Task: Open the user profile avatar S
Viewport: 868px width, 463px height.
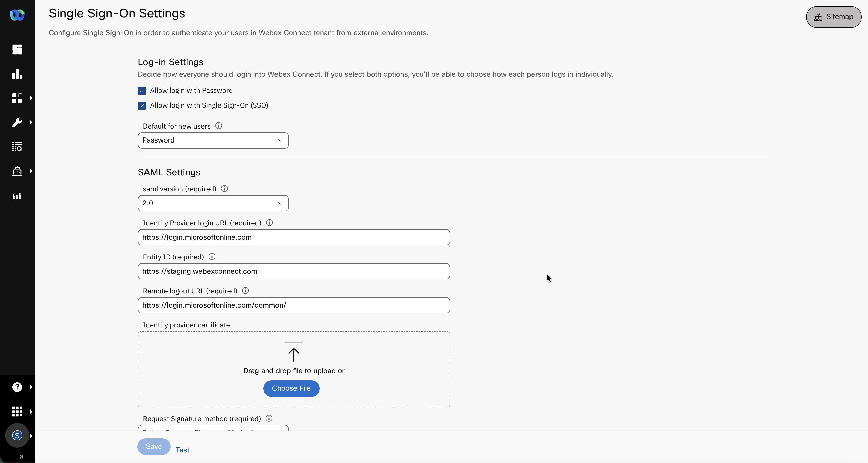Action: (x=17, y=435)
